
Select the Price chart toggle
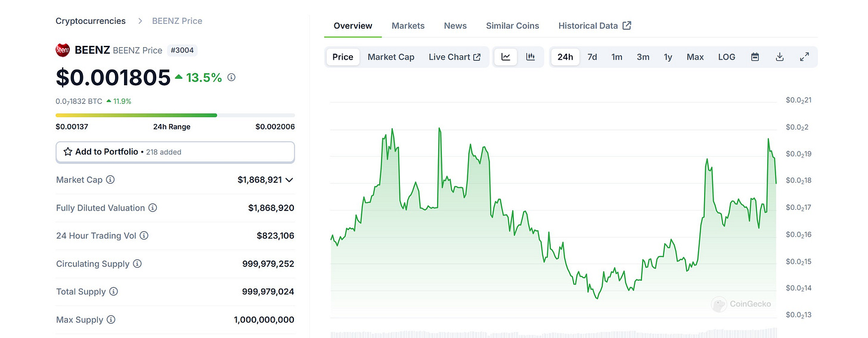(343, 57)
